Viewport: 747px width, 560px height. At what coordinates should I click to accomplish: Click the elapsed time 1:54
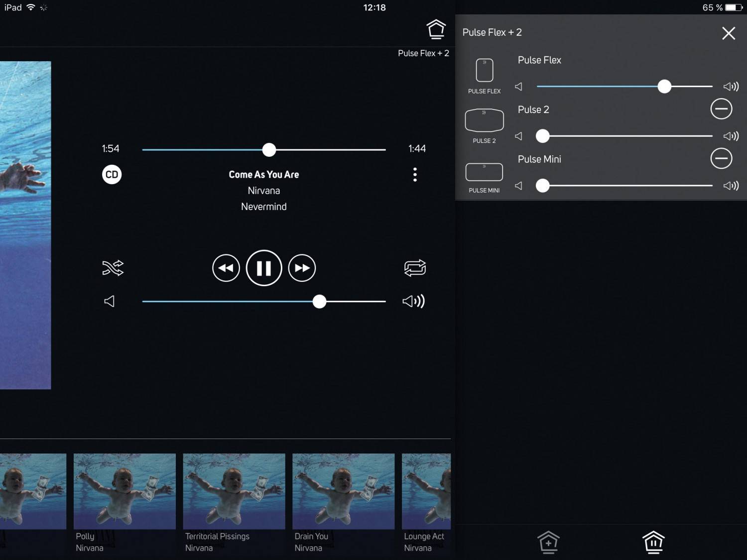pos(111,149)
